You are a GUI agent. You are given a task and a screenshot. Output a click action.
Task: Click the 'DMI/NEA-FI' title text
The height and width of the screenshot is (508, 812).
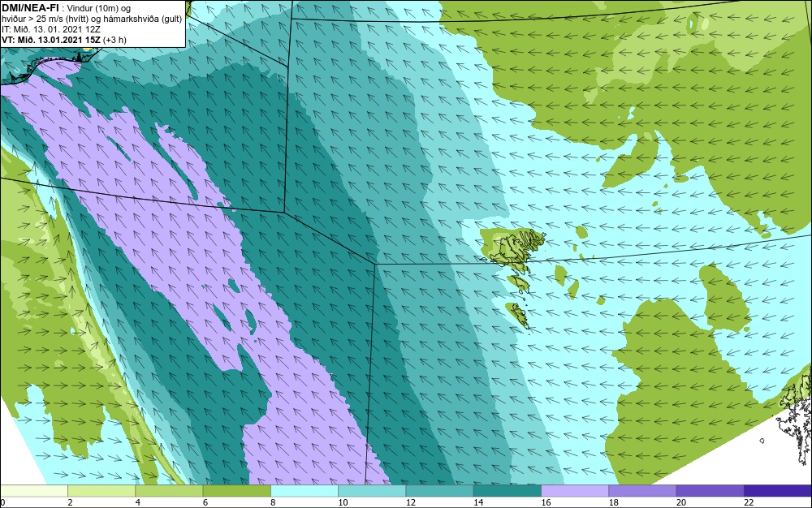click(x=30, y=7)
